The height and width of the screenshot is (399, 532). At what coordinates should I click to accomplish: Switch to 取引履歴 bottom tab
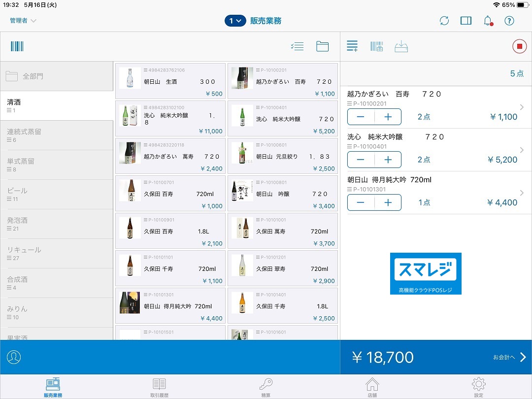point(160,387)
